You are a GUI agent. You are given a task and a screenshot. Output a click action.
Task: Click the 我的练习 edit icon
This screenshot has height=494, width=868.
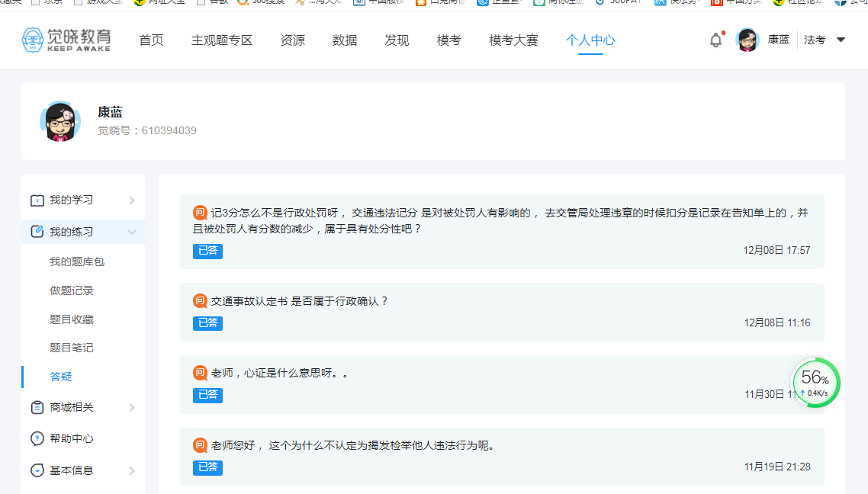pyautogui.click(x=37, y=232)
